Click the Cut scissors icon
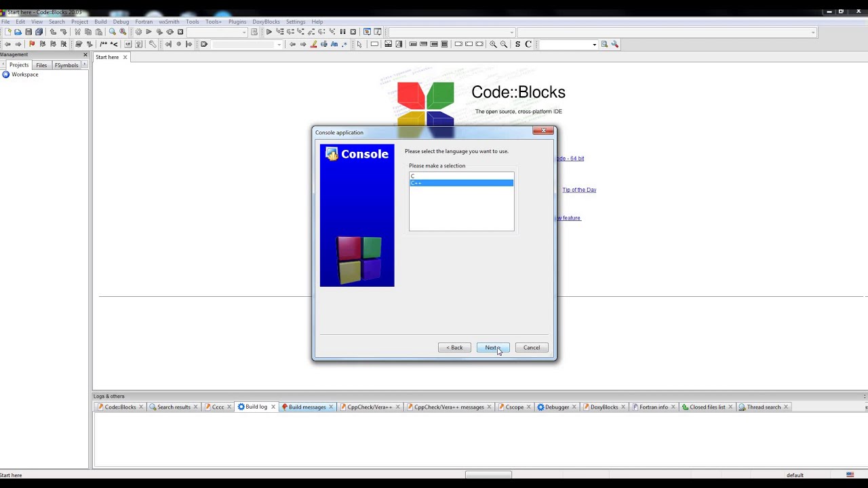 [x=77, y=32]
